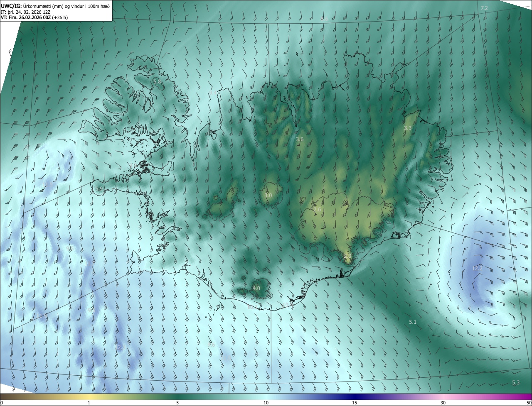532x406 pixels.
Task: Click the 15 tick on the color scale
Action: (x=355, y=403)
